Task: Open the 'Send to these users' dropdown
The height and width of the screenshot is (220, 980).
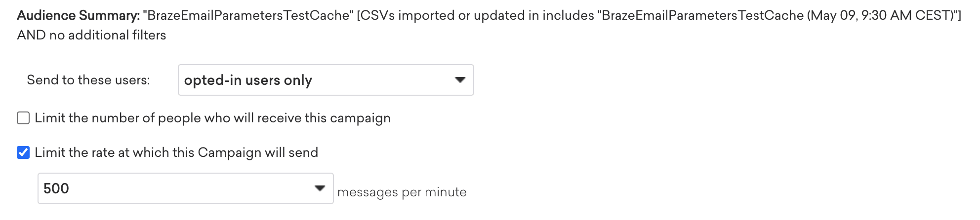Action: coord(326,80)
